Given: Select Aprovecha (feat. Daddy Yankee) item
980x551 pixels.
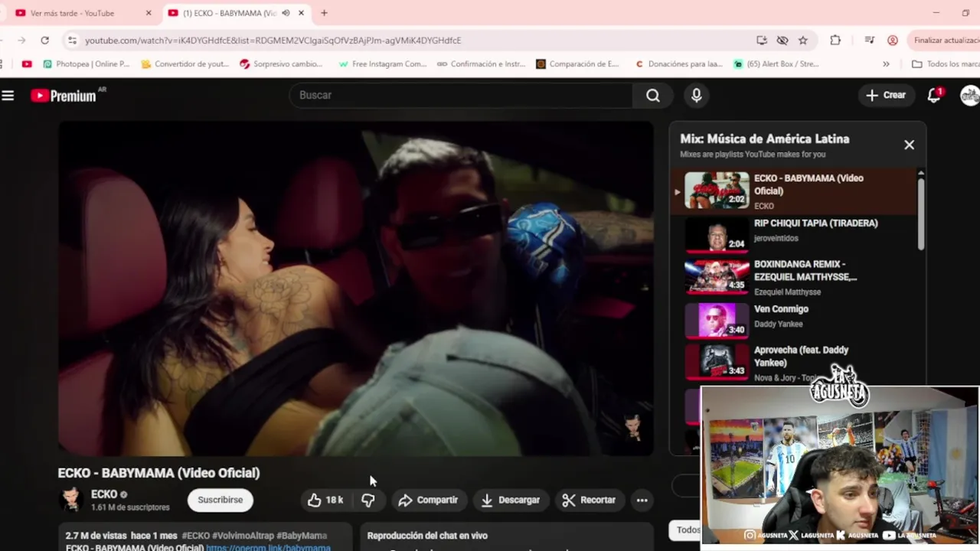Looking at the screenshot, I should click(793, 362).
